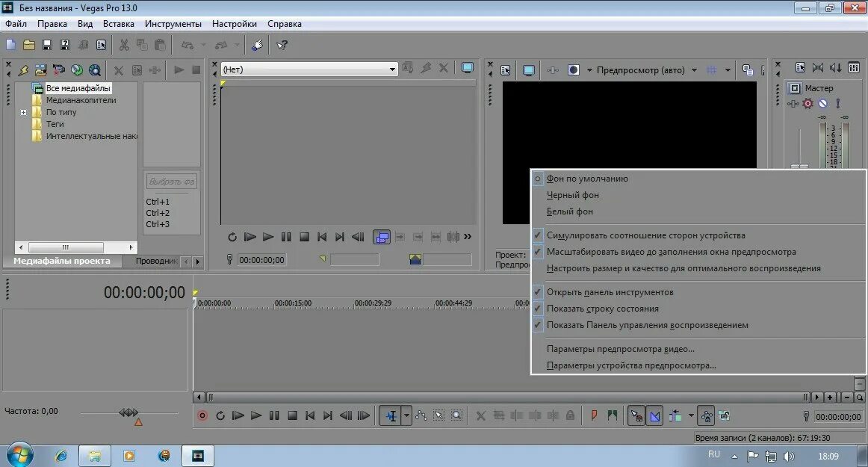Click Copy Snapshot to Clipboard icon
The height and width of the screenshot is (467, 868).
(x=747, y=70)
